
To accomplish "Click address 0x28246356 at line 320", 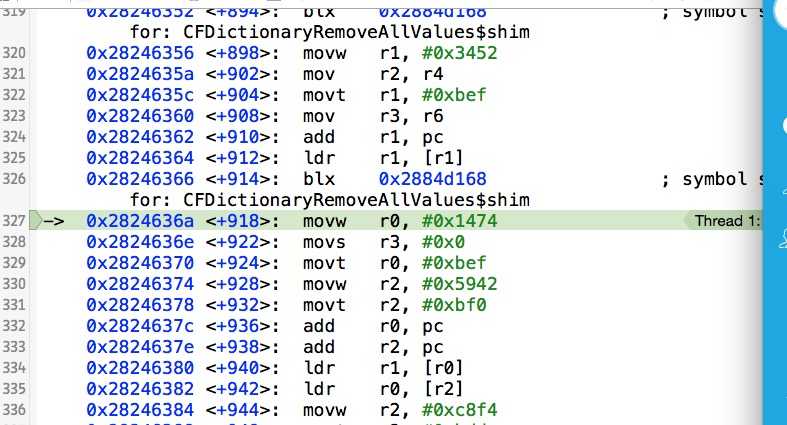I will pos(144,53).
